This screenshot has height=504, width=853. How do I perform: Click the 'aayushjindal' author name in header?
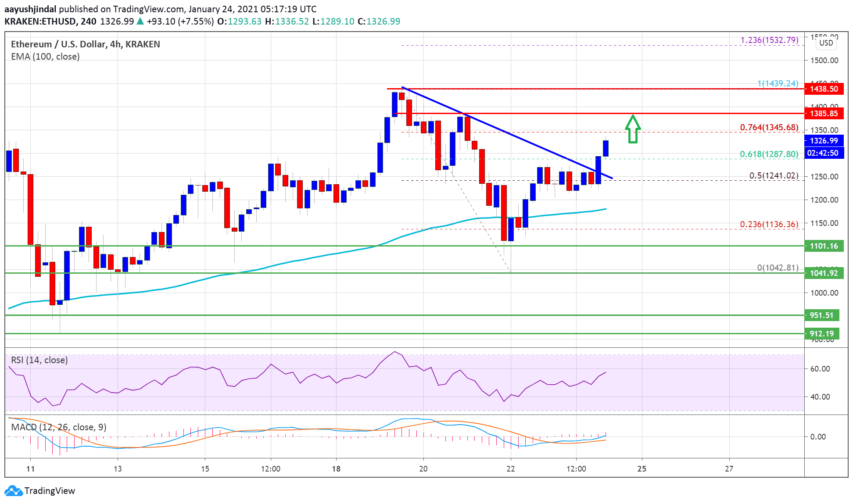(x=30, y=9)
